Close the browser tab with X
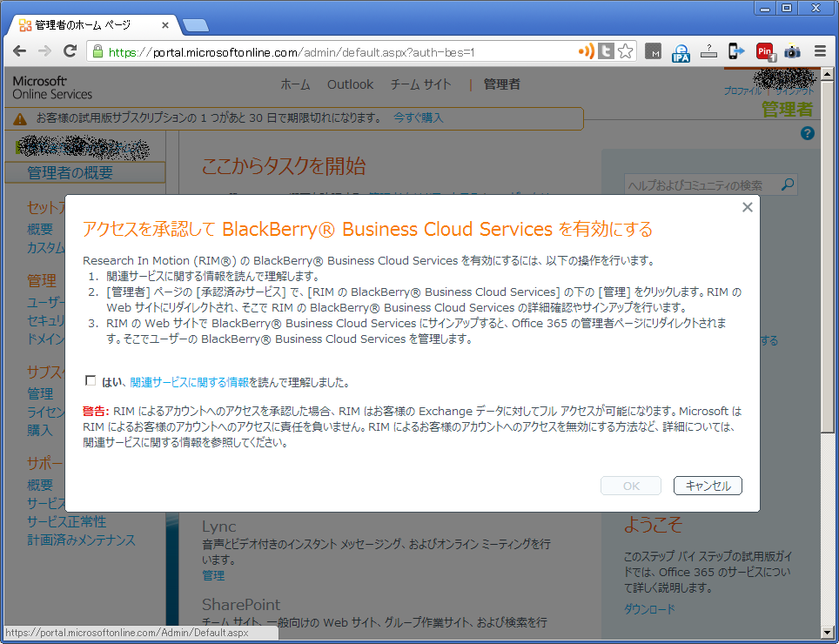Viewport: 839px width, 644px height. [x=164, y=25]
